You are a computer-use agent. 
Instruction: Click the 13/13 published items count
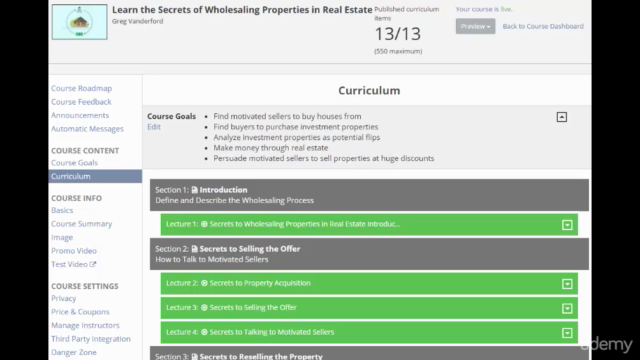pos(398,34)
